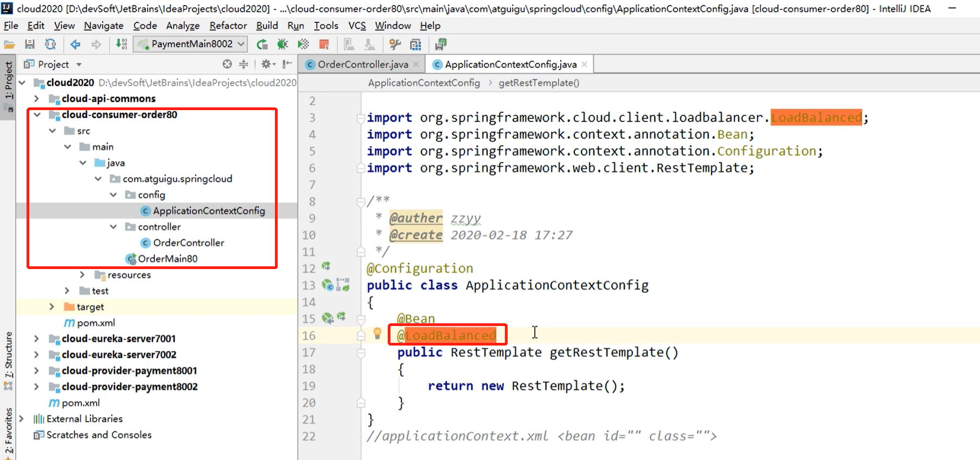Viewport: 980px width, 460px height.
Task: Open Settings via the wrench icon
Action: point(395,44)
